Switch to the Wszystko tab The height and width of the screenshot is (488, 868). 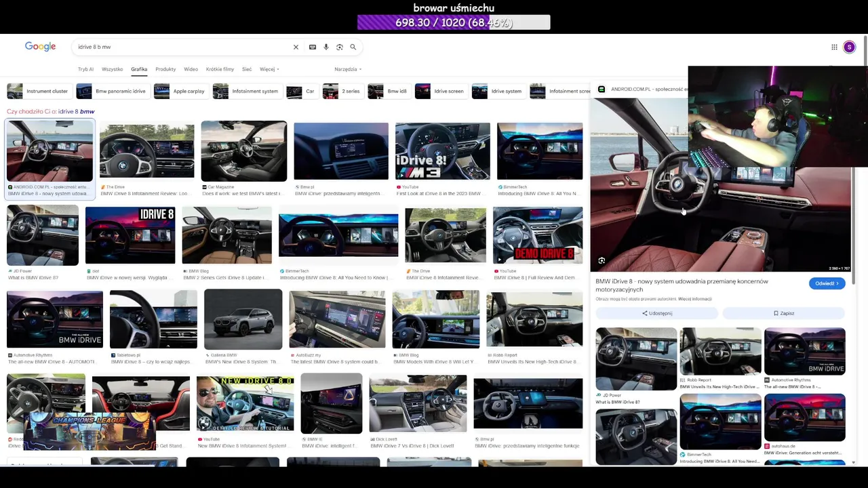[113, 69]
